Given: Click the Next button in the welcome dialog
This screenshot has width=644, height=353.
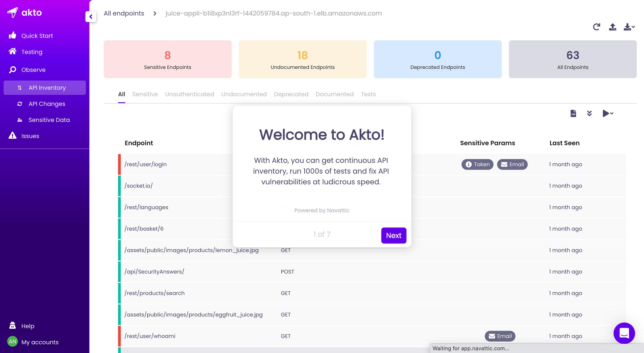Looking at the screenshot, I should coord(394,235).
